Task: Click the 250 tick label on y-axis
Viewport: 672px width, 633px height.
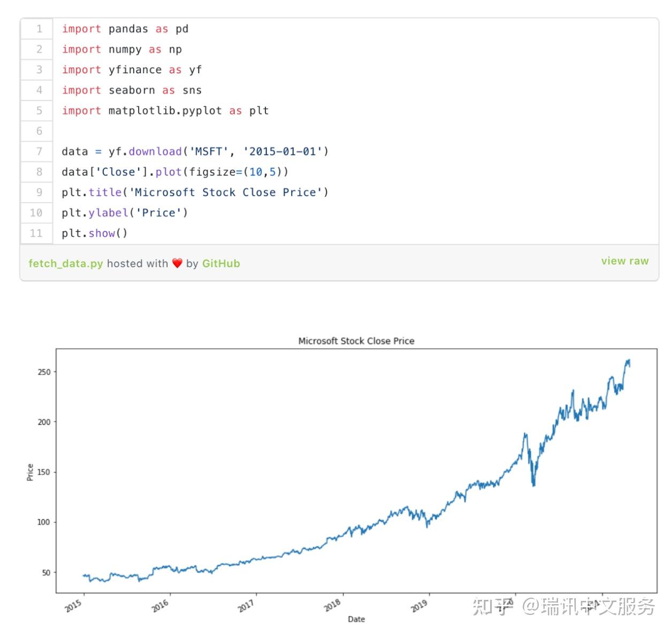Action: pos(44,372)
